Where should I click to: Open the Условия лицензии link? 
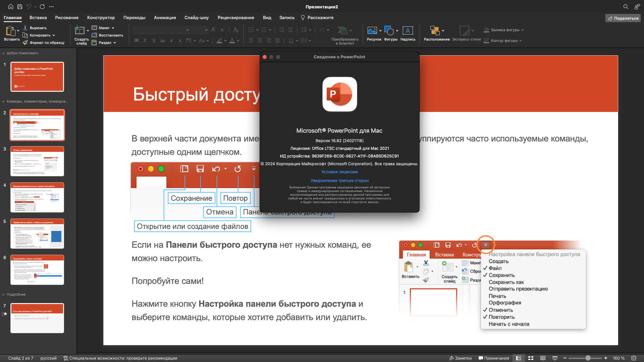(339, 172)
